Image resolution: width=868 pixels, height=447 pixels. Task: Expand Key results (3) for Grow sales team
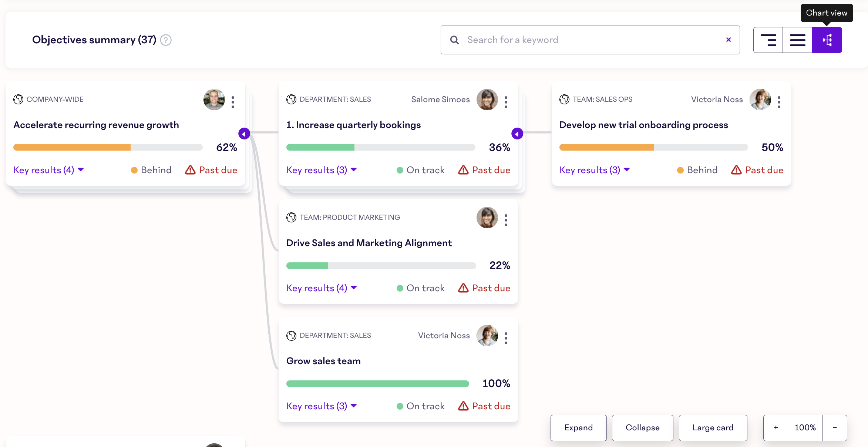pos(321,406)
